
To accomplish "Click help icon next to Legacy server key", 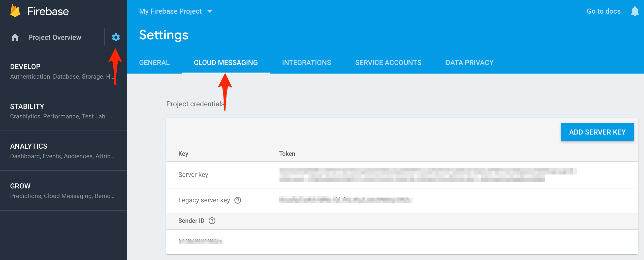I will (x=238, y=200).
